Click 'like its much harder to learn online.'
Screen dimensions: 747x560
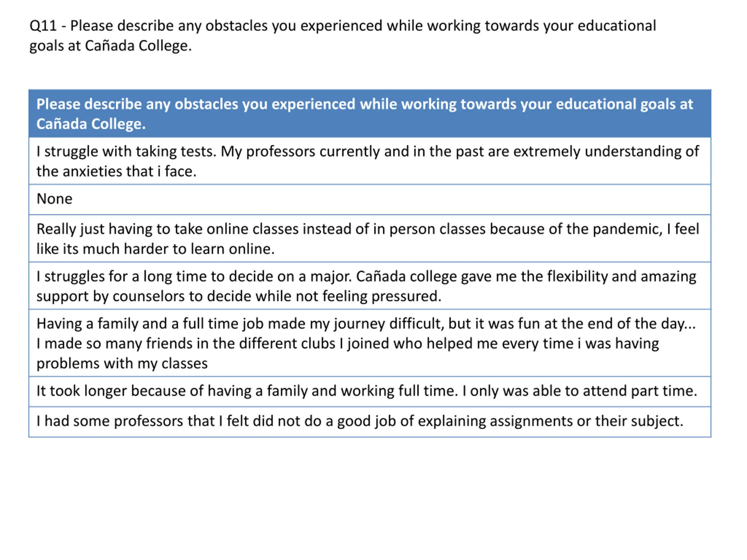coord(155,249)
